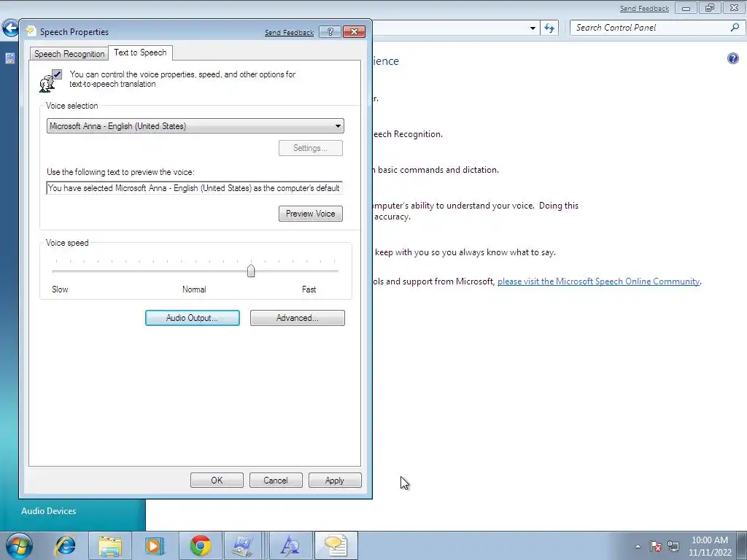Click the voice preview text field
The image size is (747, 560).
coord(194,188)
